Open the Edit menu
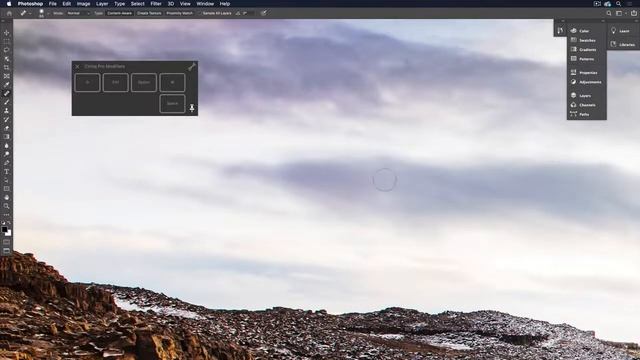The height and width of the screenshot is (360, 640). [67, 4]
